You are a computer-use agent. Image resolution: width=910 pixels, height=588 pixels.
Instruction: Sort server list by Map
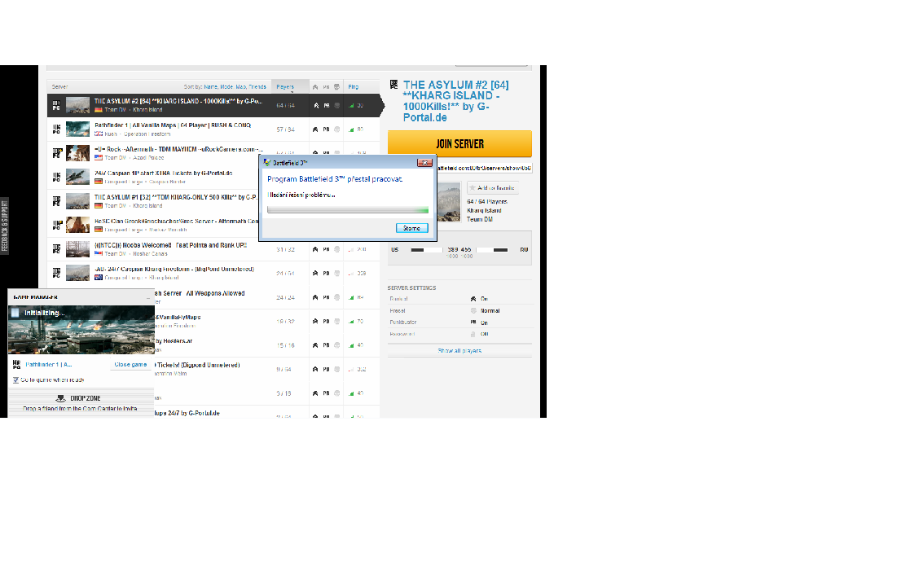[241, 87]
